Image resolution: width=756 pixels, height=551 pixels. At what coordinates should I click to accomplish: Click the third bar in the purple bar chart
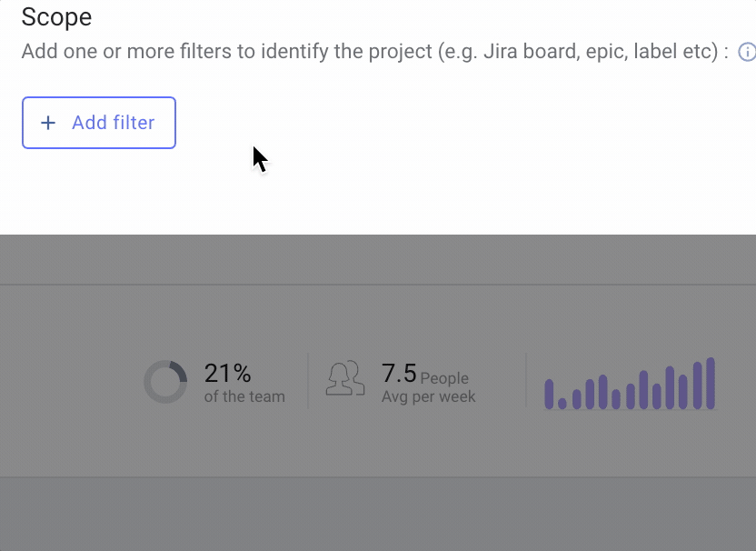[x=576, y=399]
